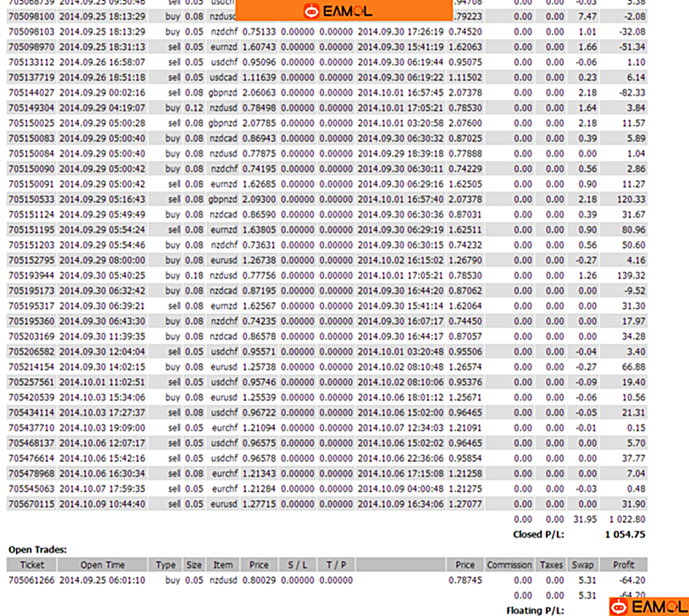Click ticket number 705193944

click(x=31, y=276)
